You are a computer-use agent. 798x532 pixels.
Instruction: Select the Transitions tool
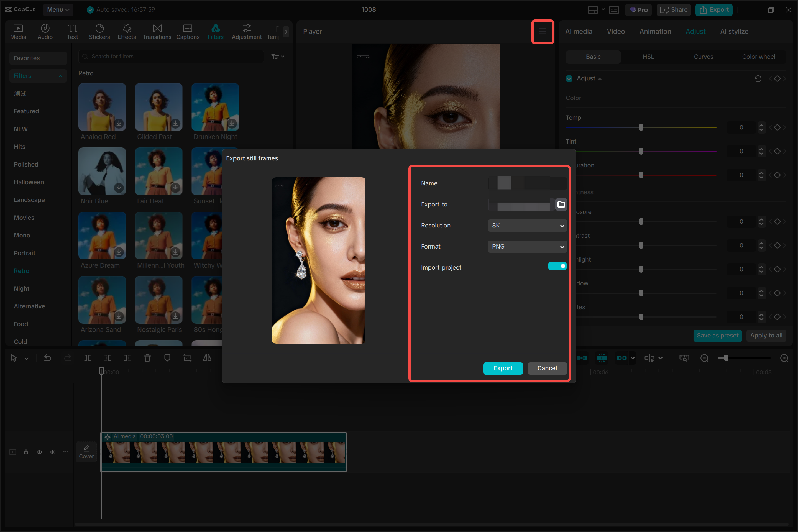coord(157,31)
